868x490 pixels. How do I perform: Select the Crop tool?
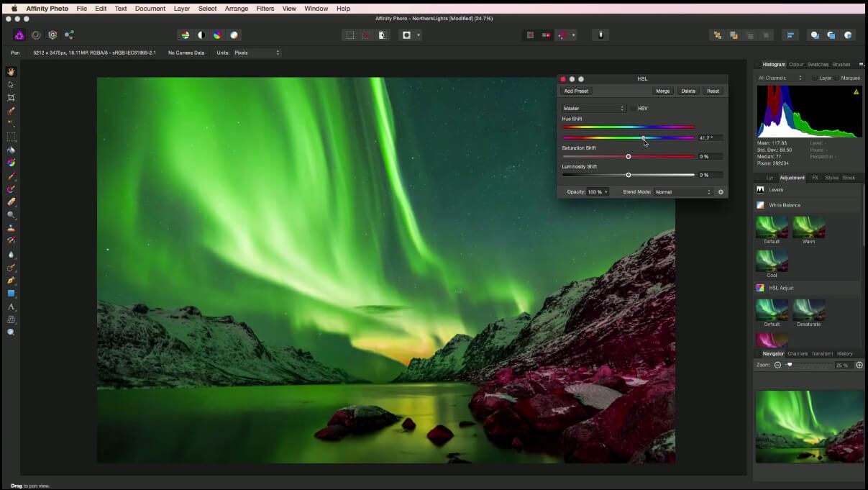coord(11,97)
